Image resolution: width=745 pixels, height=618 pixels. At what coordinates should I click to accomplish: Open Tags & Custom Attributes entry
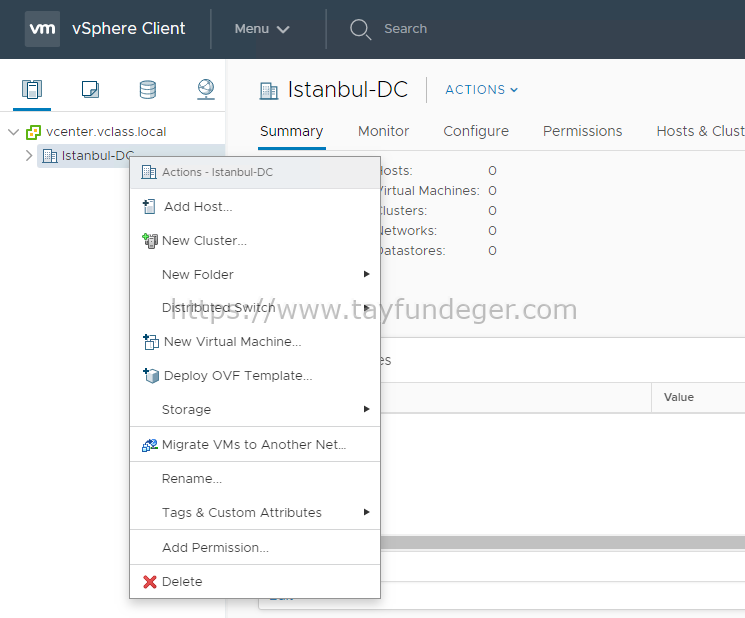pos(255,513)
